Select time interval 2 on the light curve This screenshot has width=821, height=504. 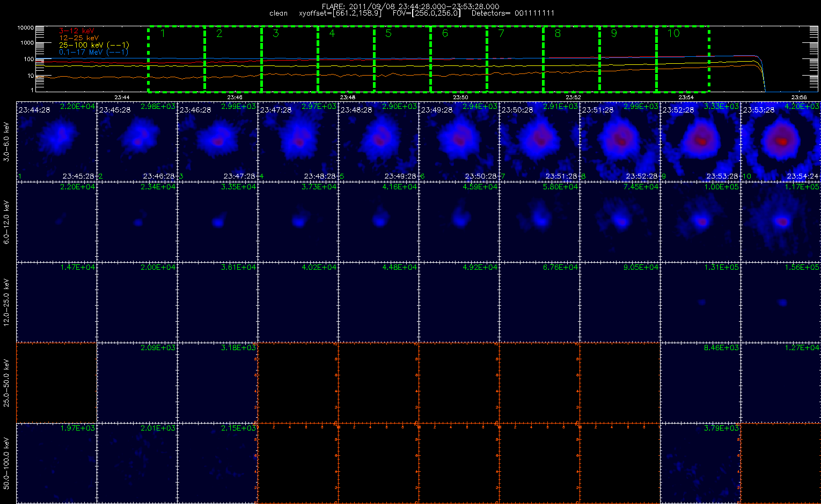[233, 58]
